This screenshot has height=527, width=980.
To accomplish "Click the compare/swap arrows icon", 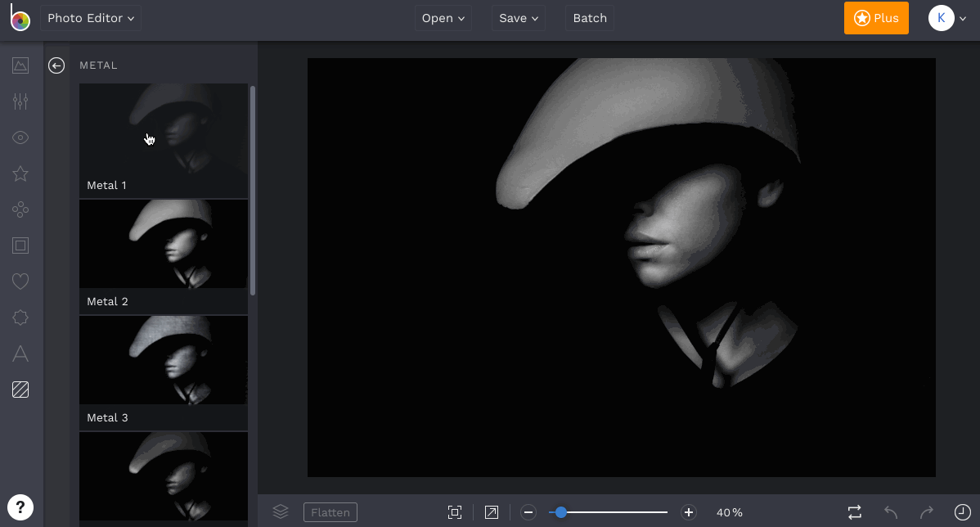I will click(x=854, y=512).
